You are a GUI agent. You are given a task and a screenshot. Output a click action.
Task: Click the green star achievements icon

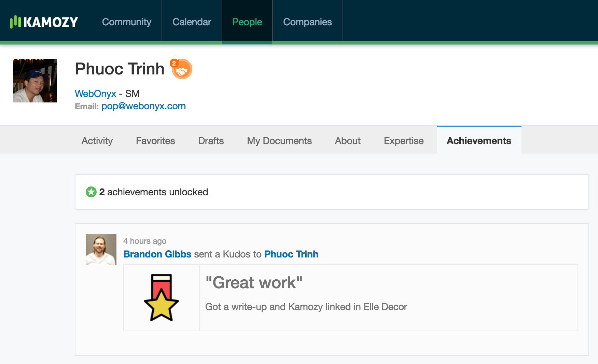91,192
